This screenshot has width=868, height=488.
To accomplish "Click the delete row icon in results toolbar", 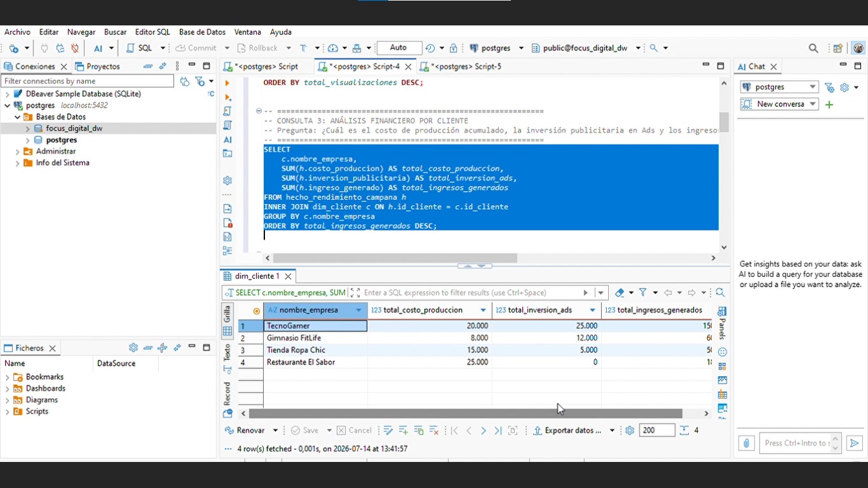I will 434,430.
